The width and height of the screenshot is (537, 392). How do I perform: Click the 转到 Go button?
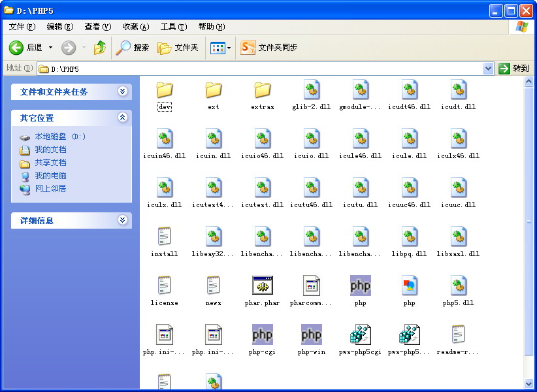tap(513, 69)
